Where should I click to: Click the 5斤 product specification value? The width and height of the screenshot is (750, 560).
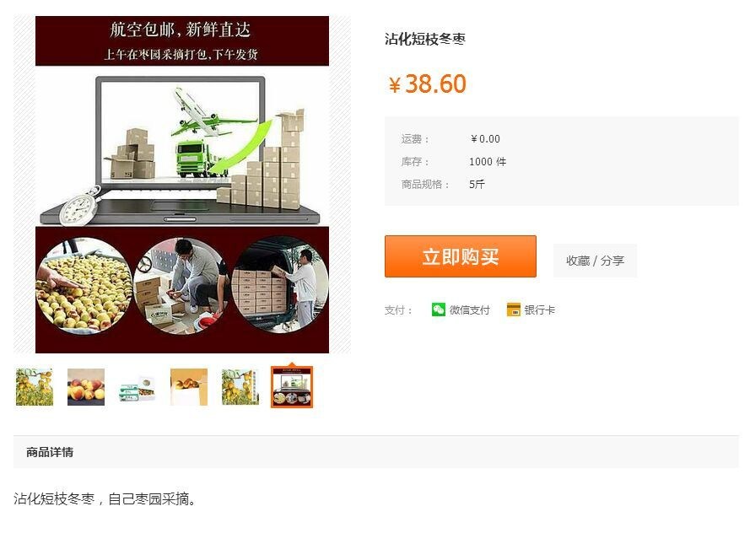[477, 184]
